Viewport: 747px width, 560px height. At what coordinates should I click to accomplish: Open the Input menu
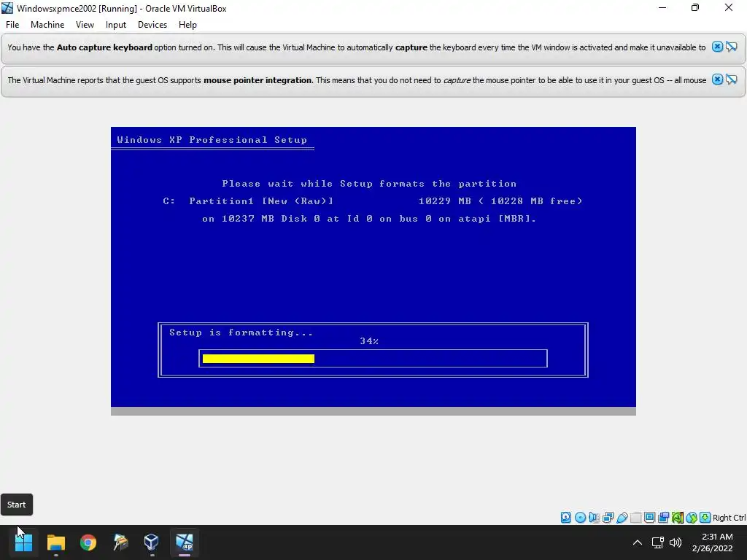click(x=116, y=25)
